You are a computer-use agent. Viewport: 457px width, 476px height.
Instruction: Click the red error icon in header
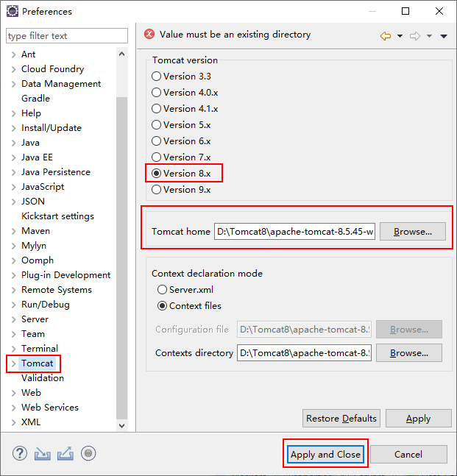(149, 34)
